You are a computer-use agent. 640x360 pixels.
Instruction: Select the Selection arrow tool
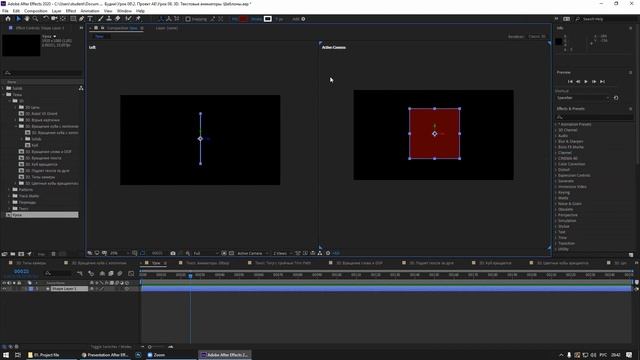[18, 19]
